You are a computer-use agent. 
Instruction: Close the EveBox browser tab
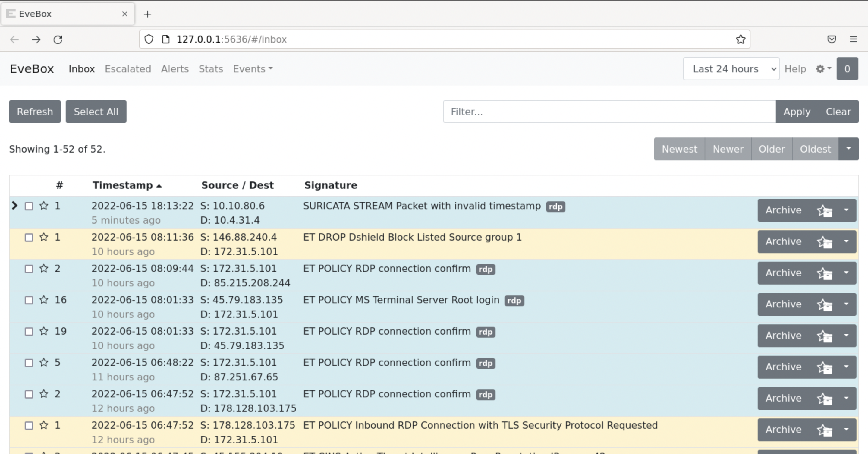(125, 14)
